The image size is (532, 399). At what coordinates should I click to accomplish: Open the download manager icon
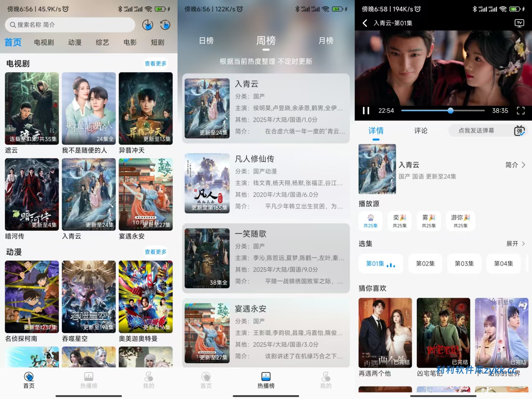tap(148, 25)
